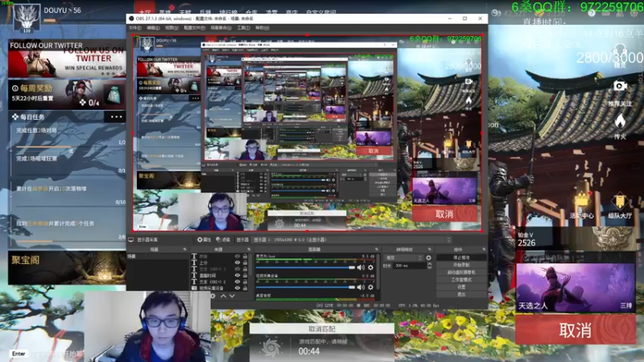Open 视图(V) menu in OBS
This screenshot has height=362, width=644.
pos(171,28)
